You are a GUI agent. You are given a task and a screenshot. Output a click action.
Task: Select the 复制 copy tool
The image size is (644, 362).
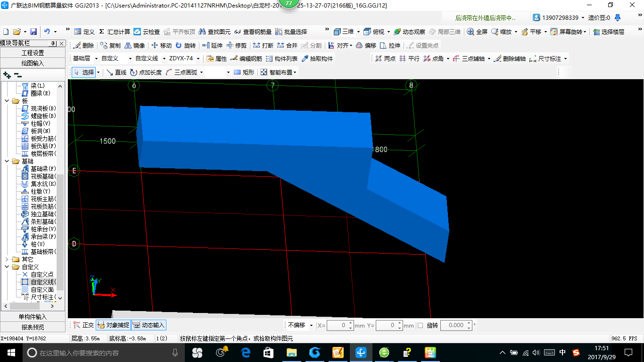111,45
